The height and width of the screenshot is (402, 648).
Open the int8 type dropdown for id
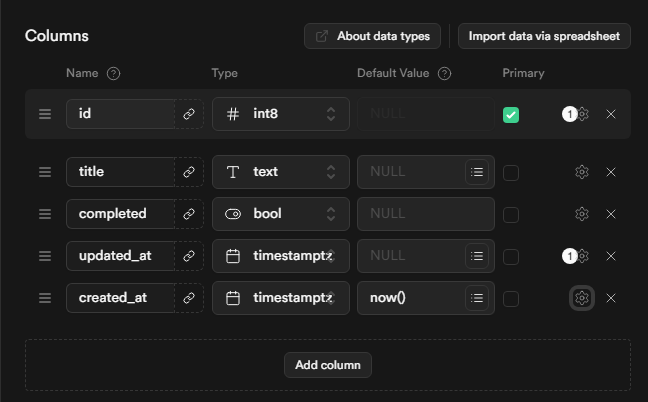pos(280,114)
